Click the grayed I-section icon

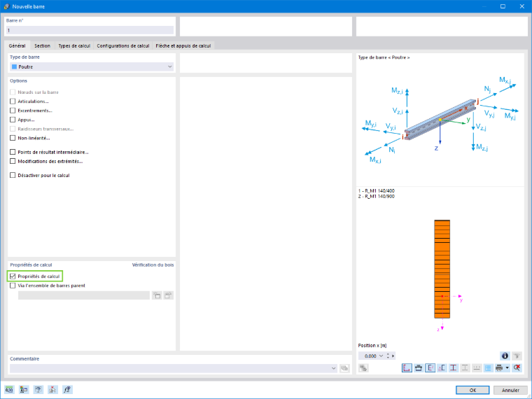click(x=465, y=367)
